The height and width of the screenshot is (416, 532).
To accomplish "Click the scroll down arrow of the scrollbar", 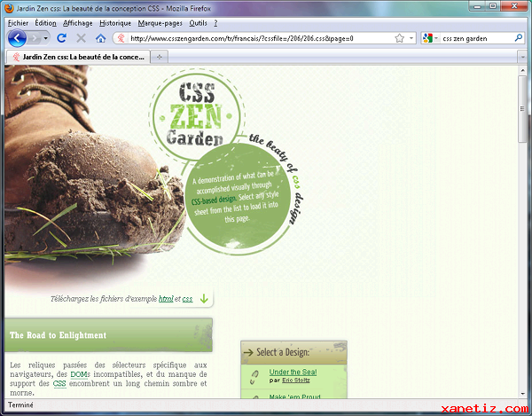I will pos(522,394).
